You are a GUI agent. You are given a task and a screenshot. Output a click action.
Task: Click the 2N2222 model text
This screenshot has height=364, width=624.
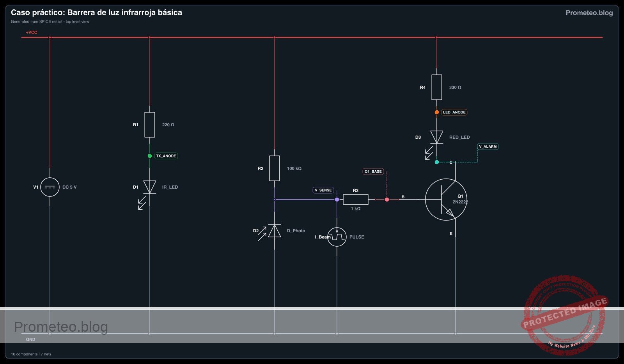460,202
